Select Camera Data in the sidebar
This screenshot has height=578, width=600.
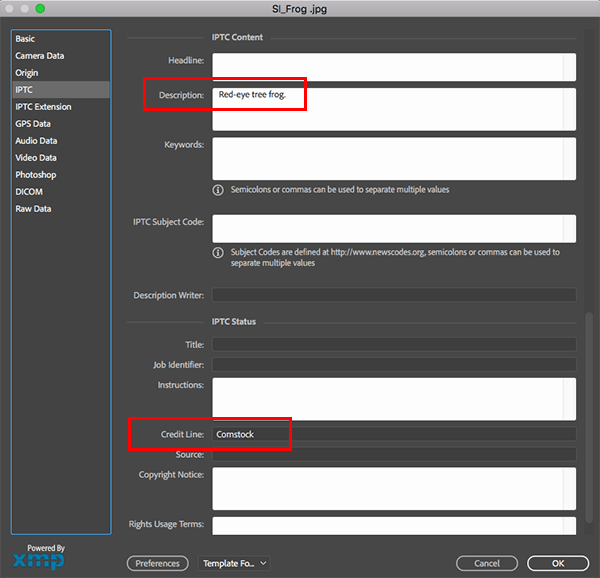tap(61, 56)
